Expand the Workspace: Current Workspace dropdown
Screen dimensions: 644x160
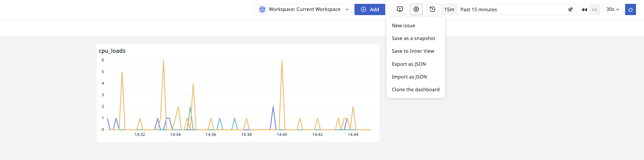click(303, 9)
